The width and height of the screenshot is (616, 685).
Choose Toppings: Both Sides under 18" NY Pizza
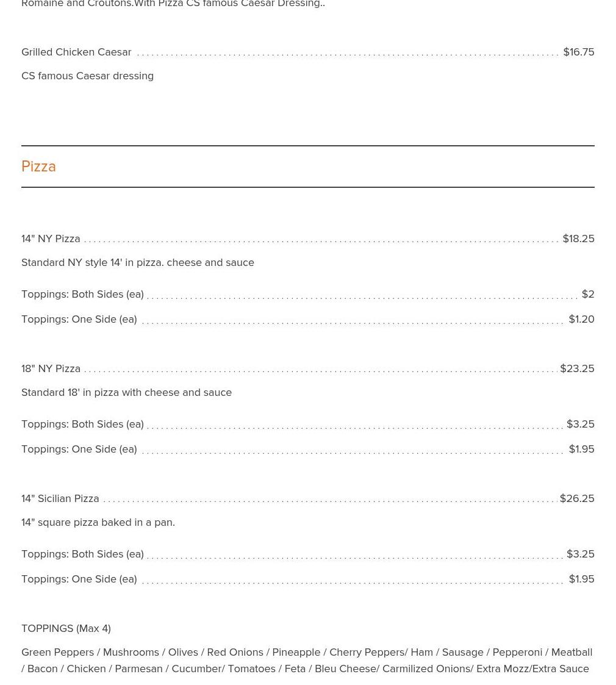(x=82, y=424)
